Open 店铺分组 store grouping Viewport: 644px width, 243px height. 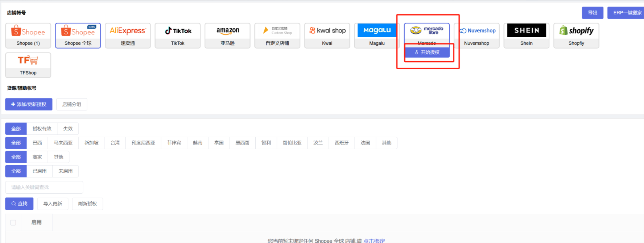pyautogui.click(x=71, y=104)
